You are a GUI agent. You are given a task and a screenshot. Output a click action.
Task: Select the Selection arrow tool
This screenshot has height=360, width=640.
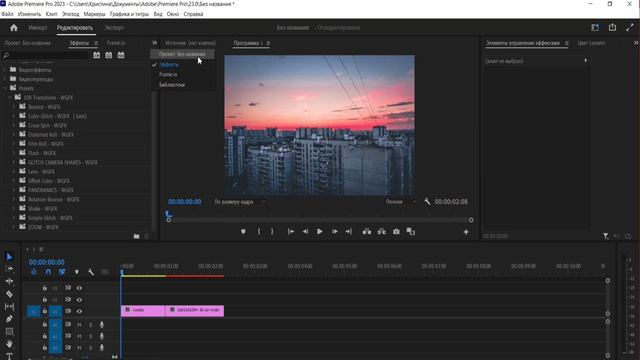pyautogui.click(x=9, y=257)
